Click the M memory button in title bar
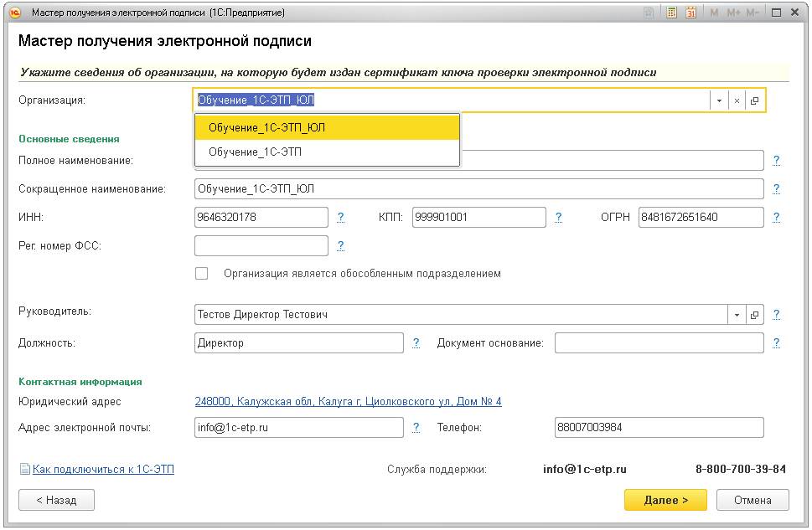The height and width of the screenshot is (530, 812). (x=714, y=13)
